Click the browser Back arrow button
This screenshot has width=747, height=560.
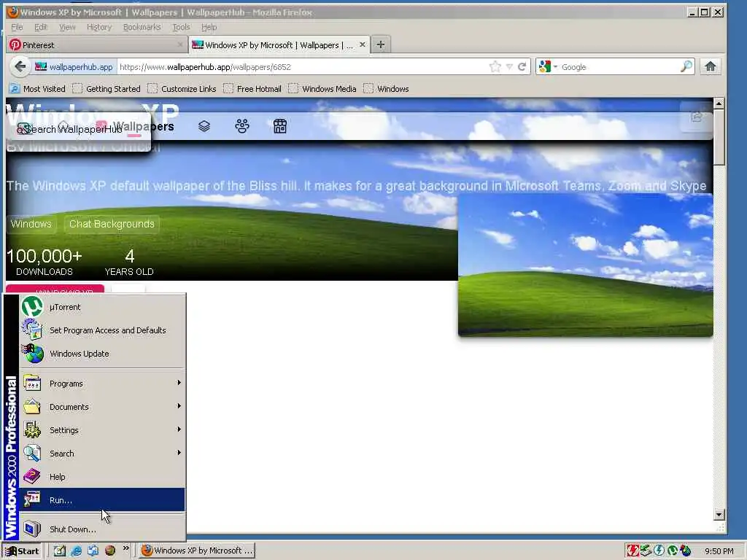(x=20, y=66)
